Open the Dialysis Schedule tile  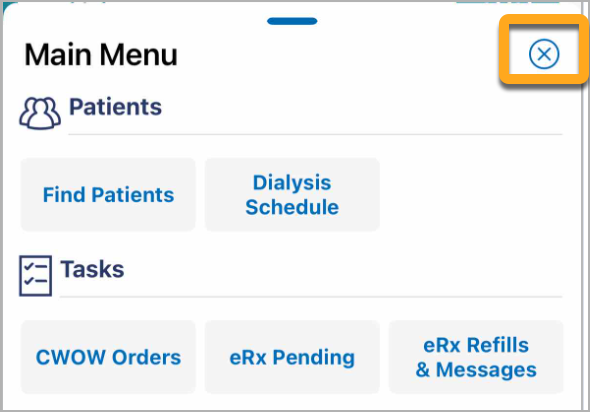pos(292,195)
